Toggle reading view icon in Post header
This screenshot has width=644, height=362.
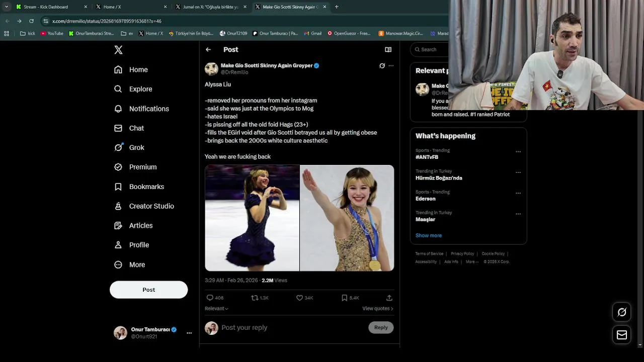[388, 50]
